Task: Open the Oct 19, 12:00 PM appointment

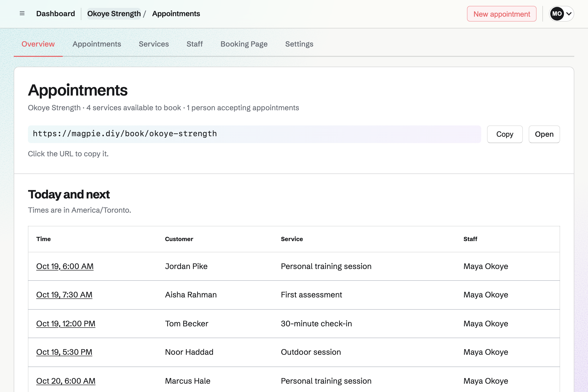Action: click(x=66, y=323)
